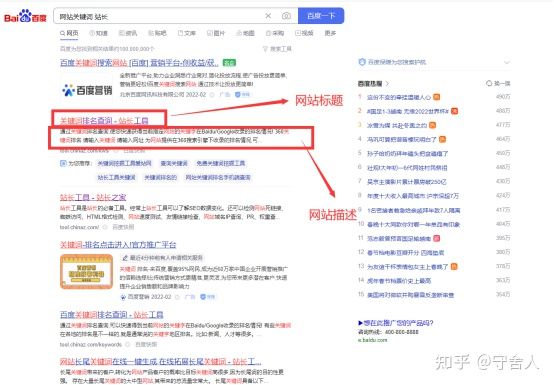Open hot search item number 13
The image size is (554, 385).
[x=407, y=267]
